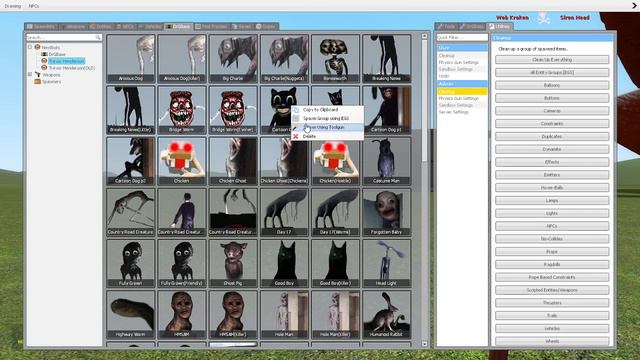Click the Cameras cleanup button
Viewport: 640px width, 360px height.
pyautogui.click(x=552, y=111)
